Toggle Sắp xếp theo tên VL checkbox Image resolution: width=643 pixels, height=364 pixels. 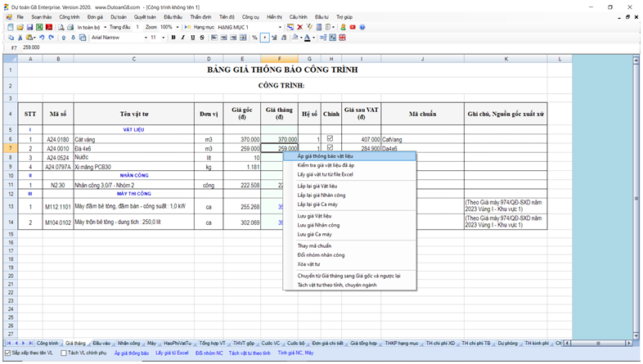click(x=7, y=353)
